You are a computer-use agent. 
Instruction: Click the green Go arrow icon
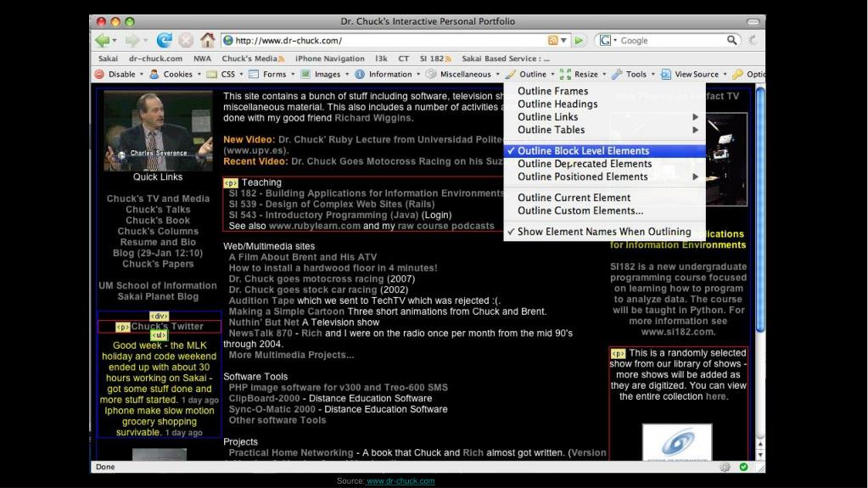[579, 41]
